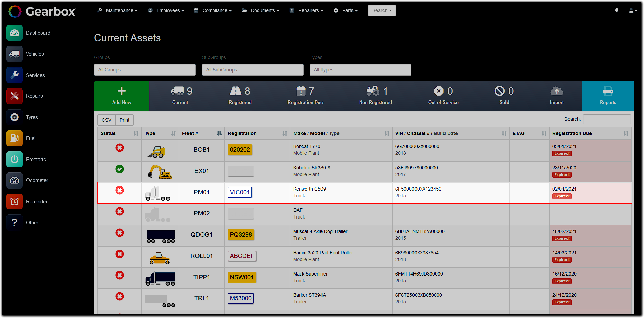Export table with CSV button
644x318 pixels.
click(106, 120)
